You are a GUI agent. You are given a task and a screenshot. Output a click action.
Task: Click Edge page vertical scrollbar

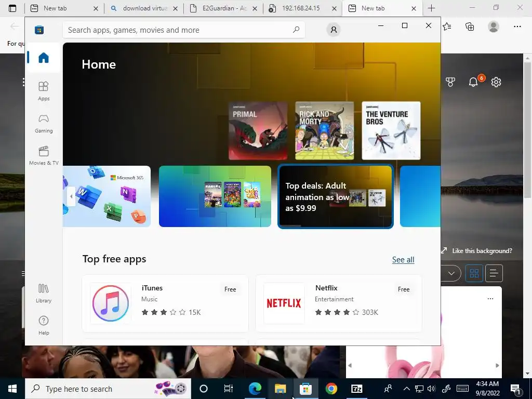point(528,129)
